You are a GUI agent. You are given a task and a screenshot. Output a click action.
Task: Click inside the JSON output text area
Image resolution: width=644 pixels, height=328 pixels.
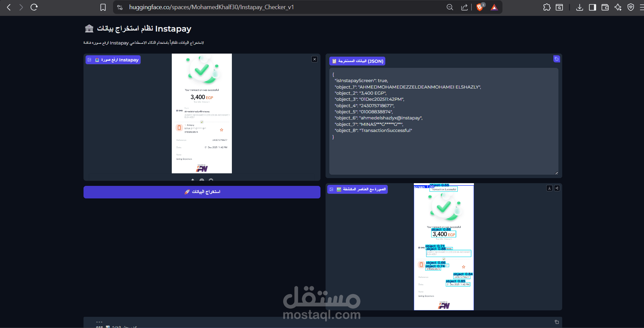pos(444,121)
